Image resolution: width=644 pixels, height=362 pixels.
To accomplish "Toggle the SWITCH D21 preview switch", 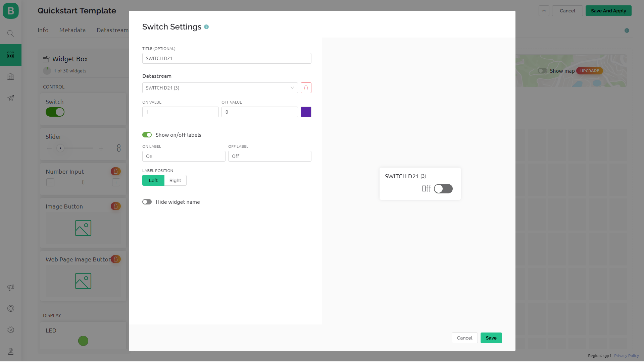I will pyautogui.click(x=443, y=189).
